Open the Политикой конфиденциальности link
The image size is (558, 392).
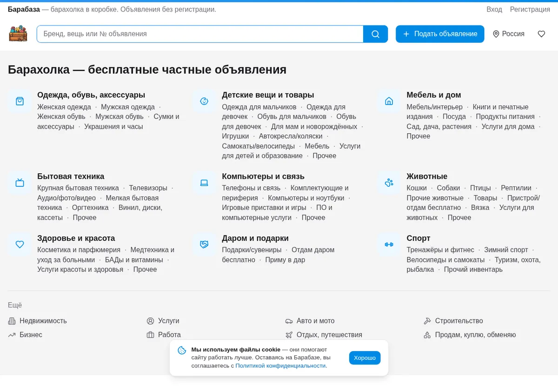point(280,366)
